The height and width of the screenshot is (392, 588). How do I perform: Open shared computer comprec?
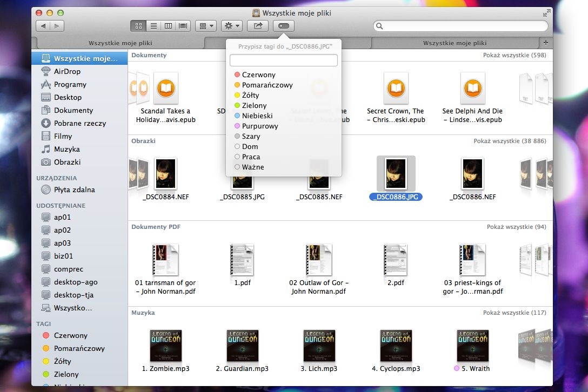pos(79,269)
